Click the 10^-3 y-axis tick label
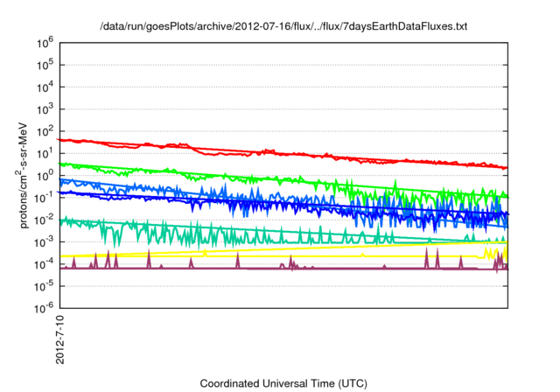 tap(45, 242)
